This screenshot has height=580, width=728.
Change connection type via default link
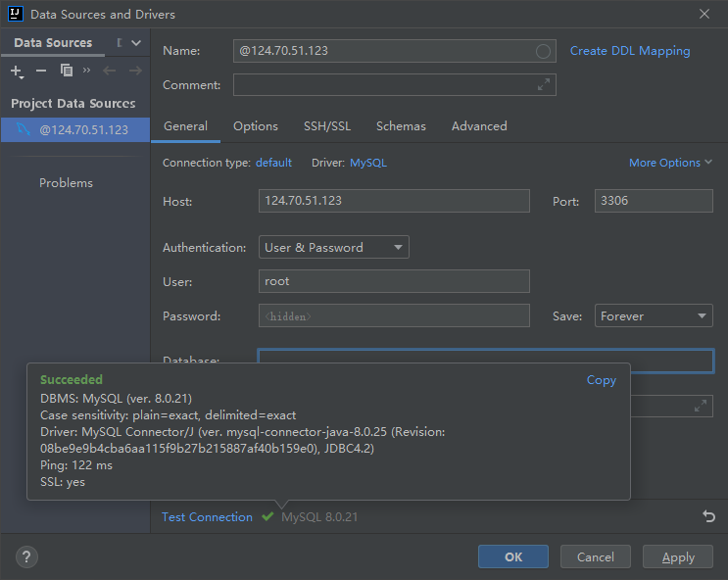[273, 163]
